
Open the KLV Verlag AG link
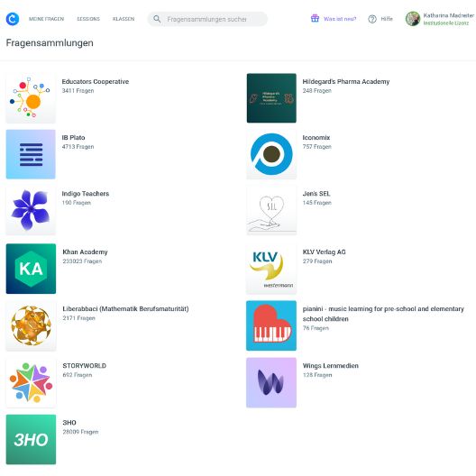325,252
